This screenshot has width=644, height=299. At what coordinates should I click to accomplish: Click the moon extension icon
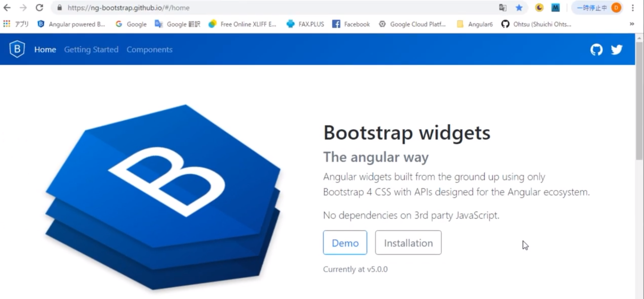coord(539,7)
